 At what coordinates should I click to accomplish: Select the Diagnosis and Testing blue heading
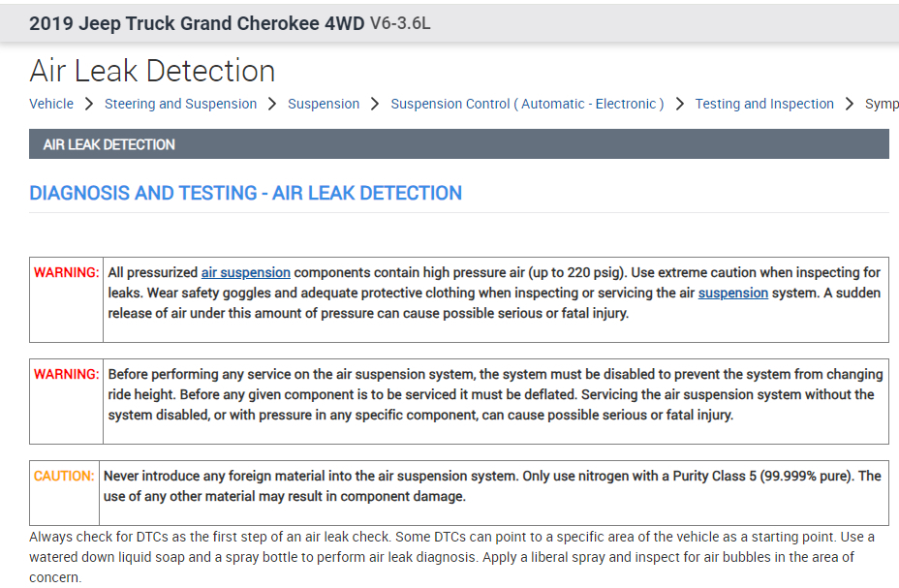point(246,193)
